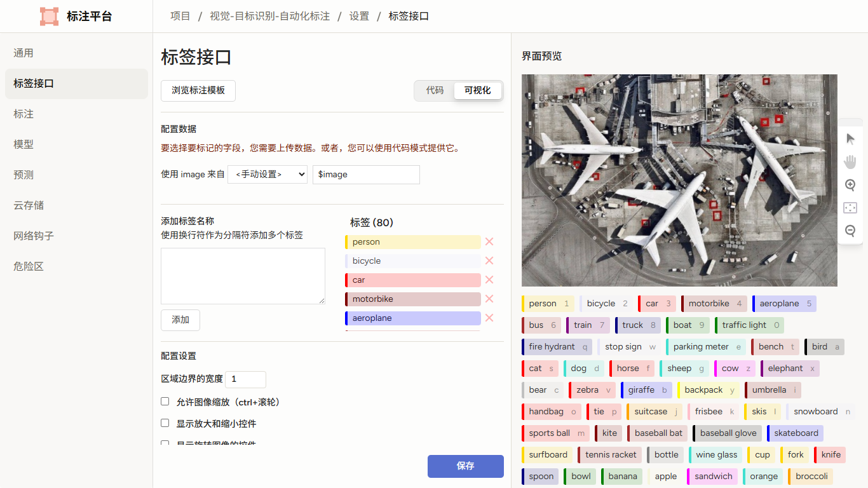Click the 浏览标注模板 button
868x488 pixels.
coord(198,91)
